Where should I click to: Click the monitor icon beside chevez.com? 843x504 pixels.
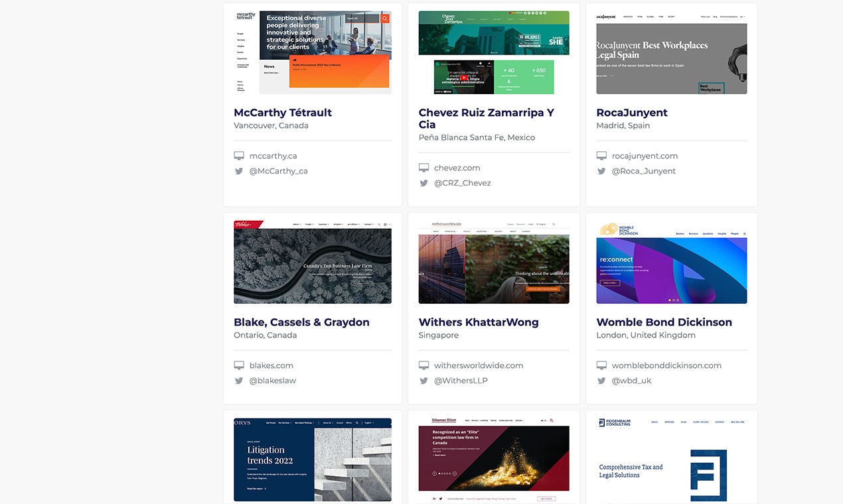[x=423, y=168]
